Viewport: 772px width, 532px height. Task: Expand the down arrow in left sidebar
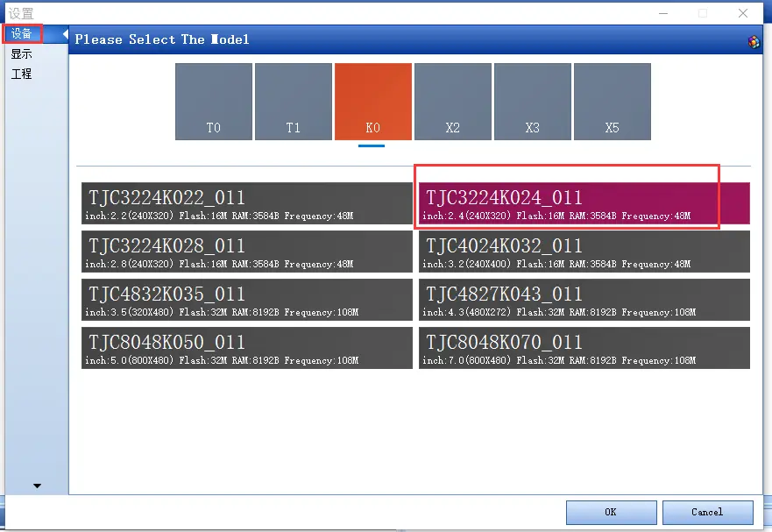click(37, 486)
